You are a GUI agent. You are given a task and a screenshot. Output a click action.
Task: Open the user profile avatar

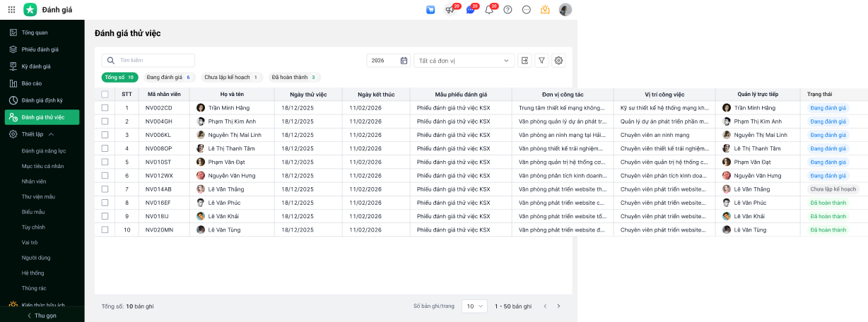565,10
